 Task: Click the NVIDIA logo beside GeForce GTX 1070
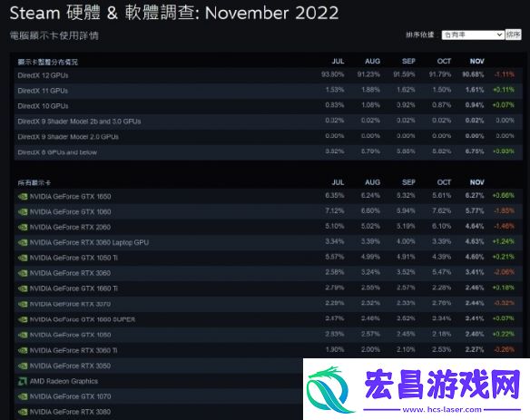23,396
